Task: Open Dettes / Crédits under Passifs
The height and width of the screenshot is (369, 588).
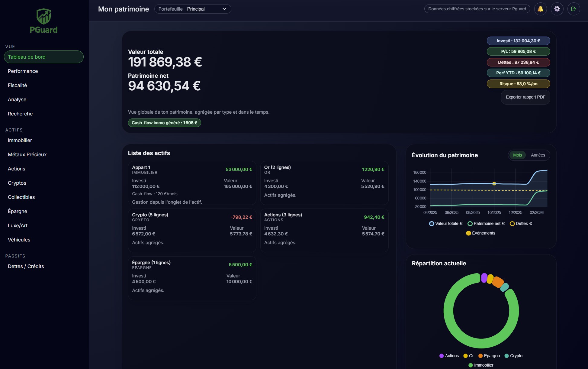Action: (x=26, y=266)
